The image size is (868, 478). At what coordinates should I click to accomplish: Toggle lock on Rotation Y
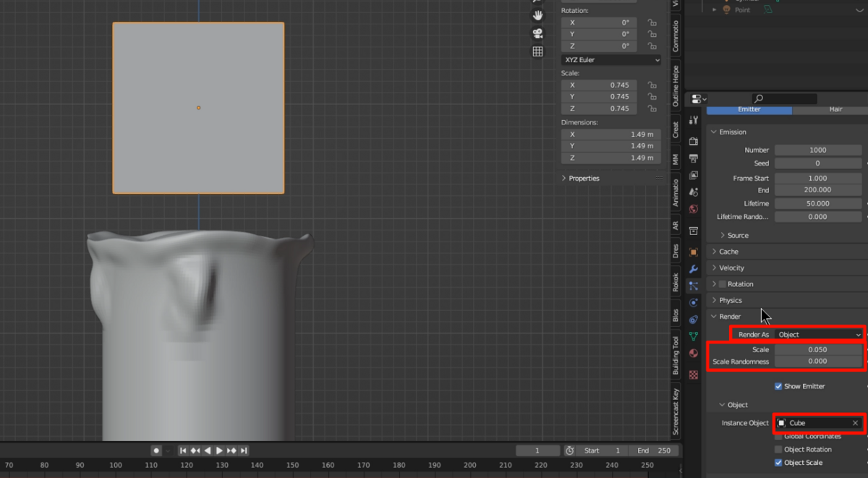652,34
